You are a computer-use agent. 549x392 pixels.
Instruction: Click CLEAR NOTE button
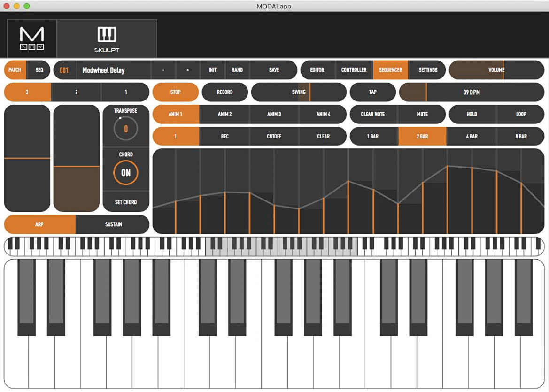(x=373, y=114)
